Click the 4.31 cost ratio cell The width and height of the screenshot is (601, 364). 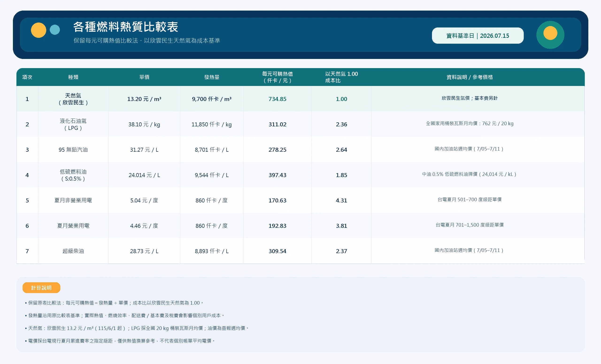pos(341,200)
